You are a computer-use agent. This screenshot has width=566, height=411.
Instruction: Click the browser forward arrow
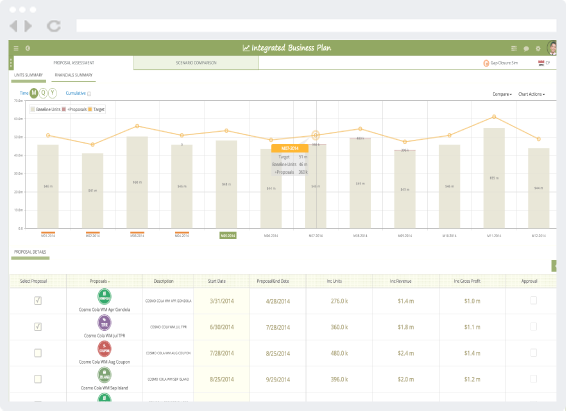click(x=28, y=26)
